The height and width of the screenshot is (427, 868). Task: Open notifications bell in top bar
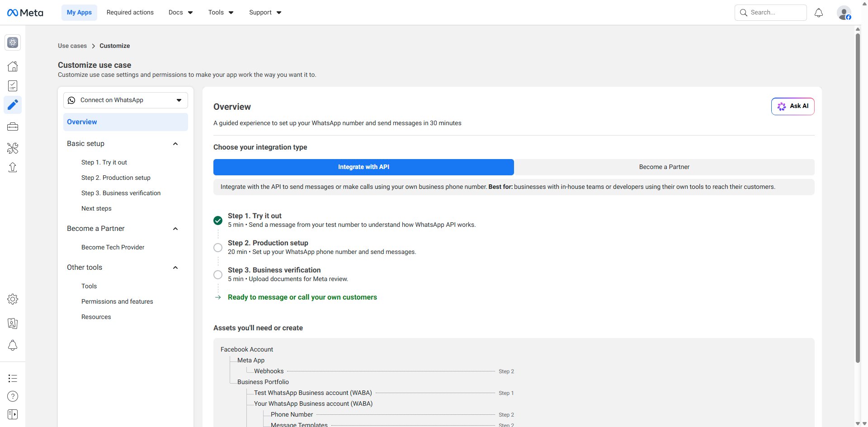point(819,13)
